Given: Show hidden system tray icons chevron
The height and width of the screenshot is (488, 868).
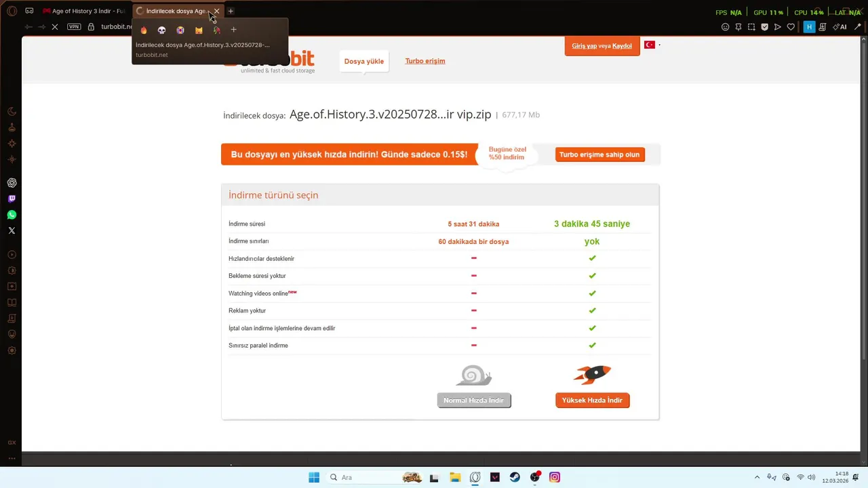Looking at the screenshot, I should [757, 477].
